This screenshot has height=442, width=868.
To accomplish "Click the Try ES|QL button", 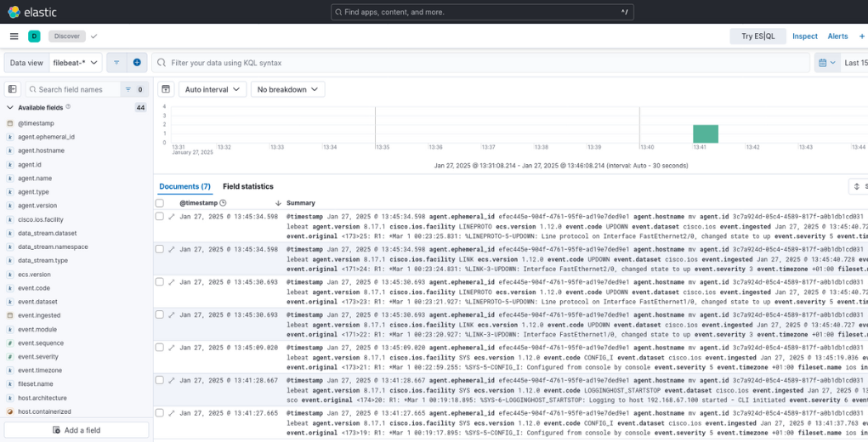I will tap(757, 37).
